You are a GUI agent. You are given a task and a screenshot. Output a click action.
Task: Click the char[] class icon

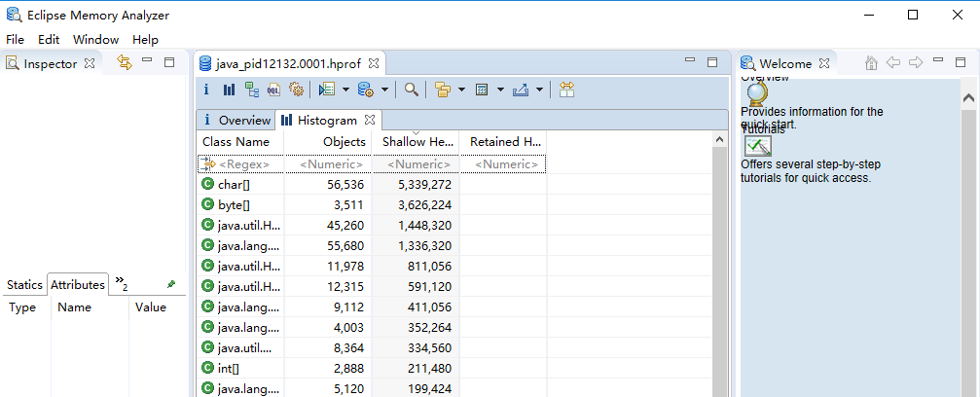coord(208,185)
